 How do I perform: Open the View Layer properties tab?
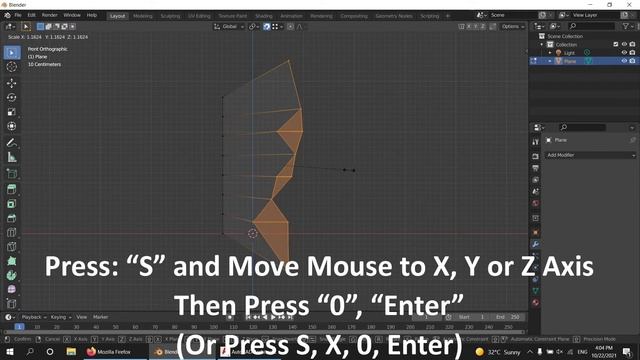pos(535,180)
